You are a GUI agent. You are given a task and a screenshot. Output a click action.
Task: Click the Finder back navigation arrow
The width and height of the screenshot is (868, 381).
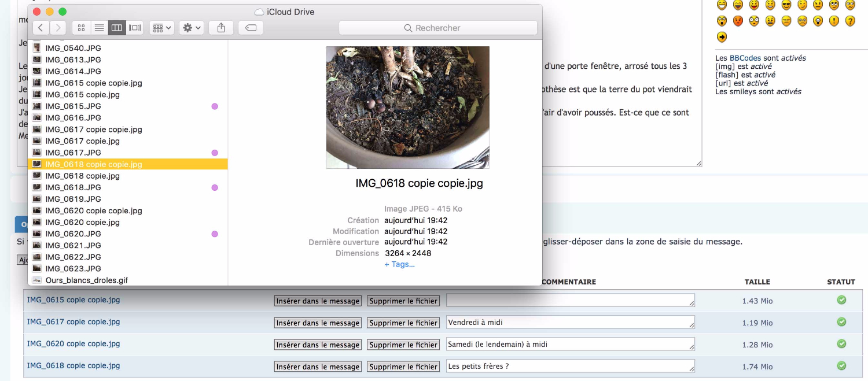click(x=41, y=28)
